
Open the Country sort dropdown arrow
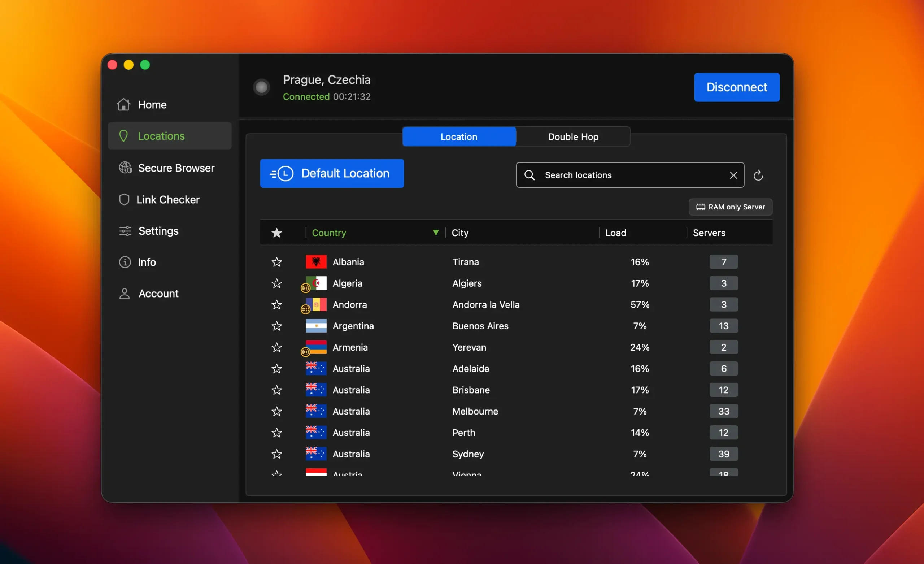(436, 232)
